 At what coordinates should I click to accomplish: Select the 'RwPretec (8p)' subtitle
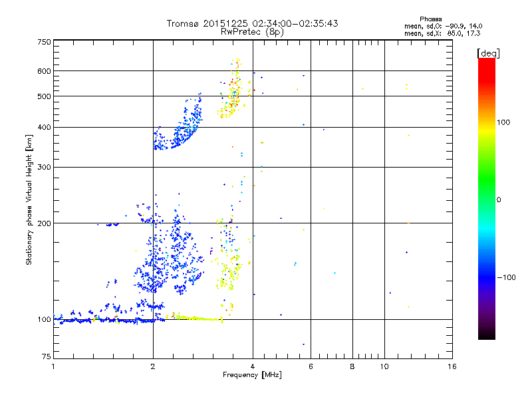click(x=252, y=32)
